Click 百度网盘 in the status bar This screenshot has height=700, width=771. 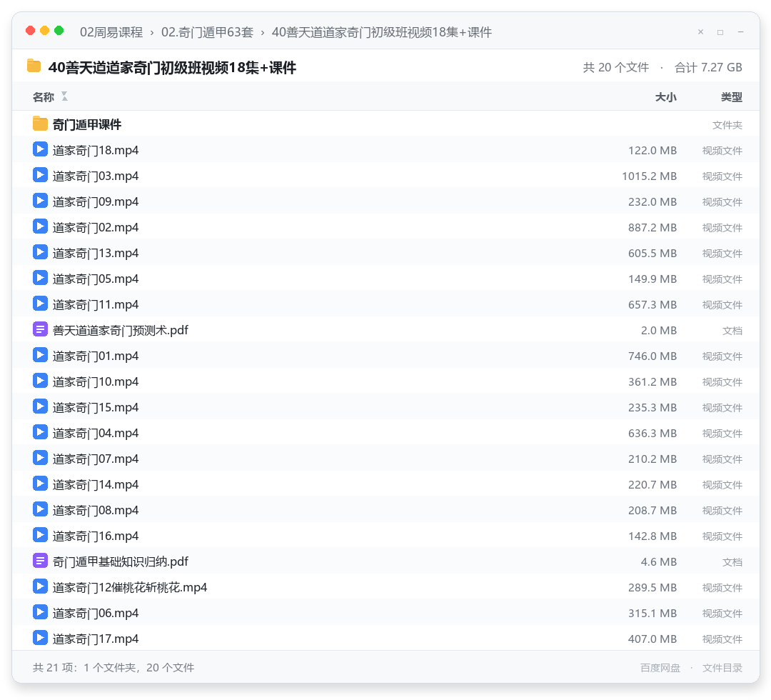coord(660,668)
